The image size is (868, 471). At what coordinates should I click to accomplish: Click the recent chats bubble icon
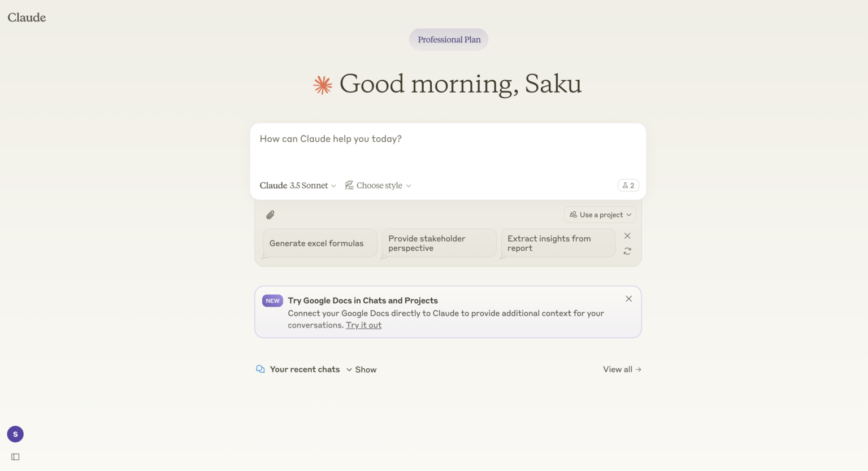click(261, 369)
